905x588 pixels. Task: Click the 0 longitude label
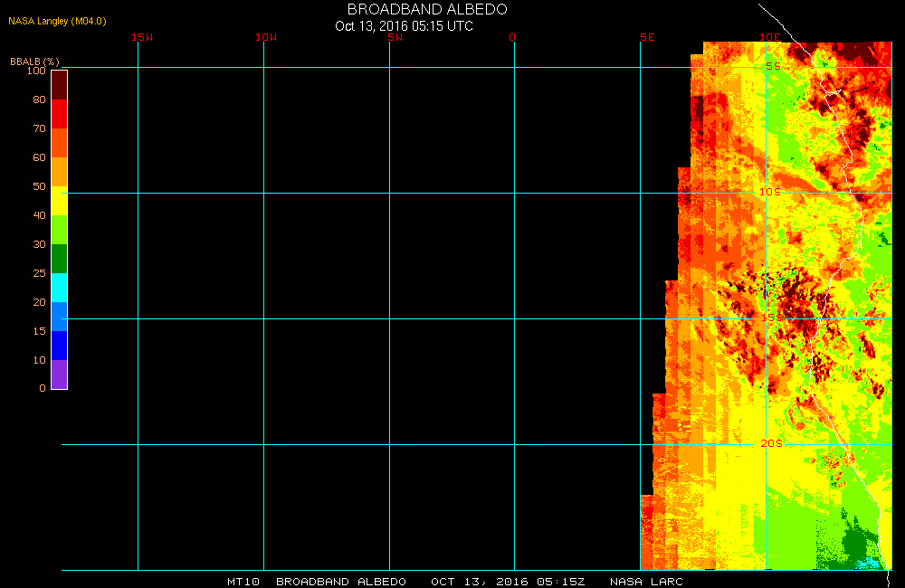click(x=512, y=38)
